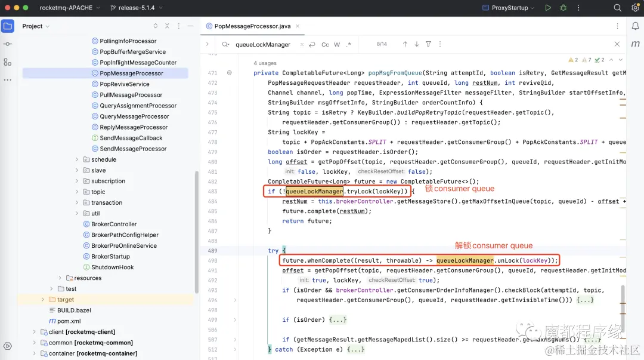
Task: Open release-5.1.4 branch dropdown
Action: tap(137, 8)
